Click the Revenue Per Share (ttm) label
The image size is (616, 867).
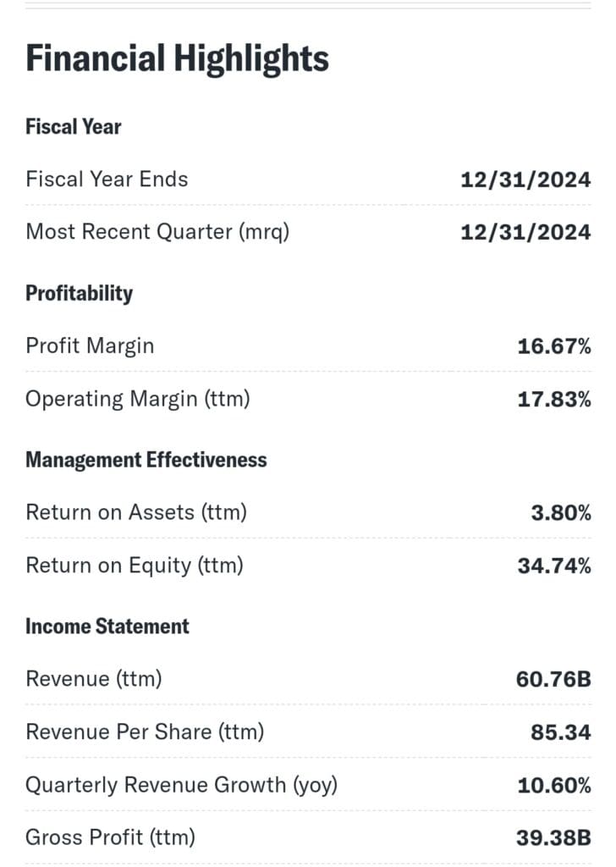tap(145, 732)
